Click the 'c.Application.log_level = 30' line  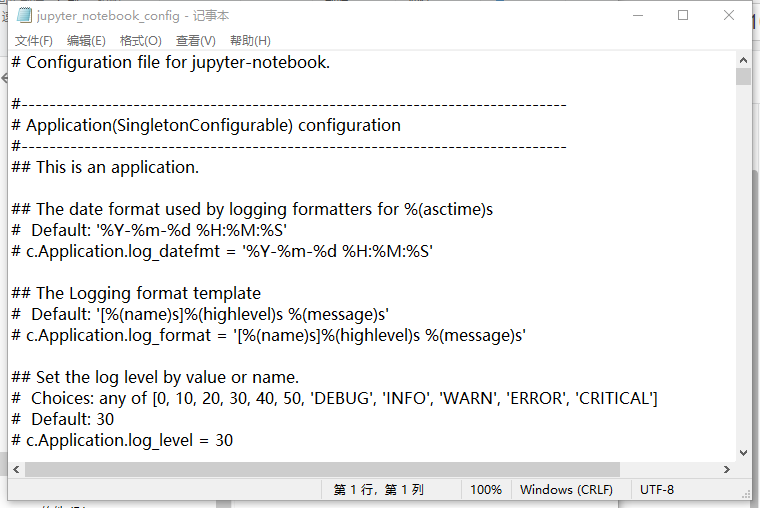122,440
